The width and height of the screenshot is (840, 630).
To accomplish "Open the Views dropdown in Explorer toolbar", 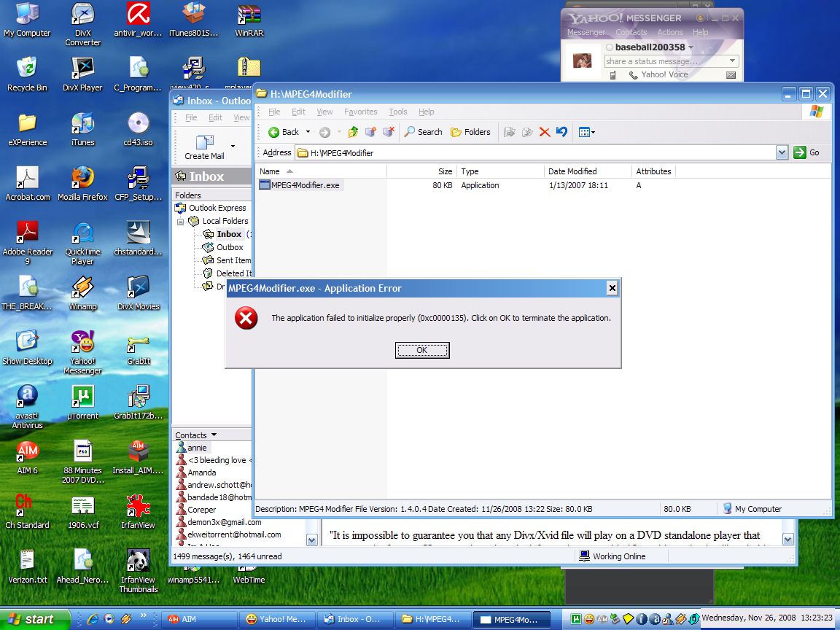I will pyautogui.click(x=586, y=132).
